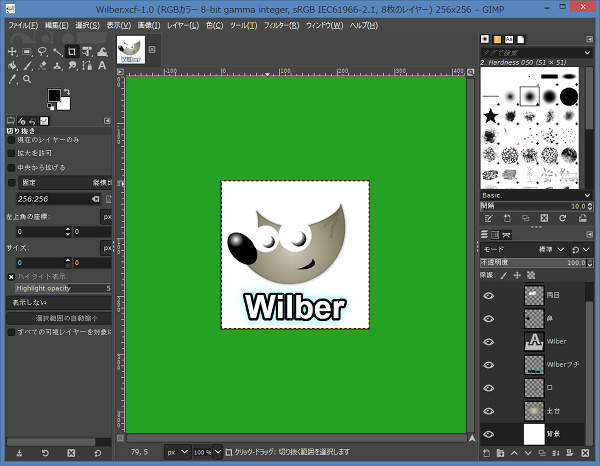Image resolution: width=600 pixels, height=466 pixels.
Task: Click the black foreground color swatch
Action: [54, 96]
